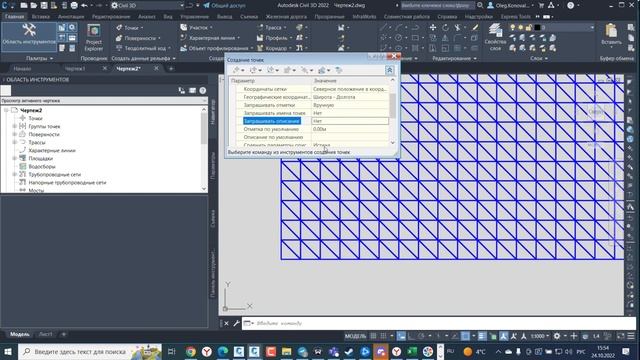Viewport: 640px width, 360px height.
Task: Toggle the highlighted annotation visibility button in status bar
Action: (504, 336)
